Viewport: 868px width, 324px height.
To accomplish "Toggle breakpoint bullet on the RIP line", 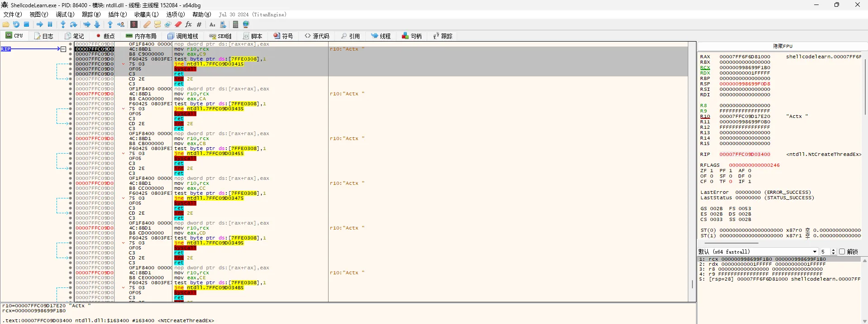I will (x=71, y=49).
